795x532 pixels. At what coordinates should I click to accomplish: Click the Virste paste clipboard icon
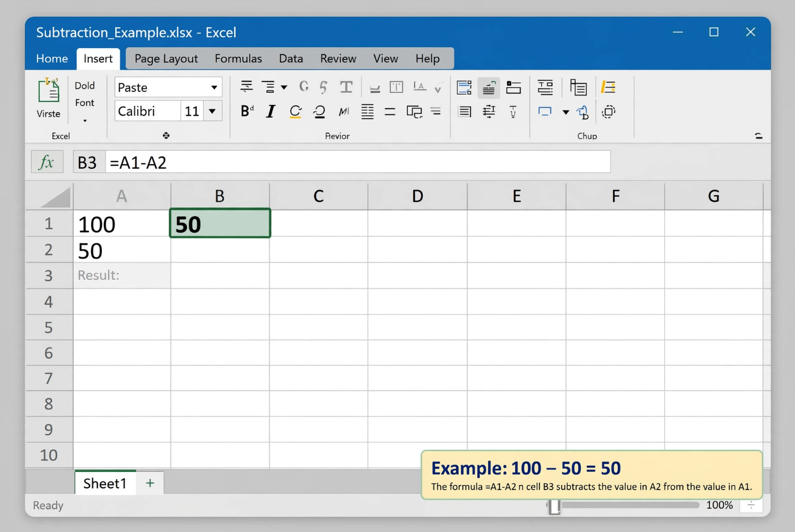tap(48, 91)
